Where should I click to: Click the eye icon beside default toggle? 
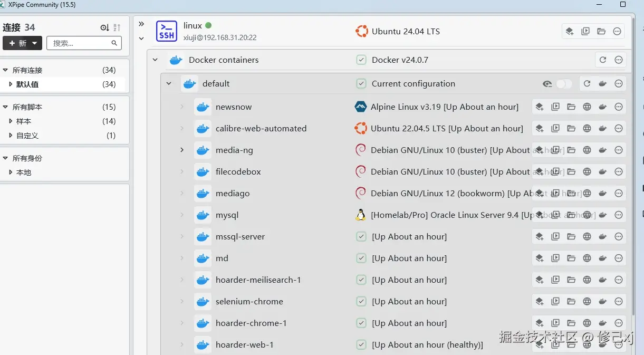tap(547, 84)
